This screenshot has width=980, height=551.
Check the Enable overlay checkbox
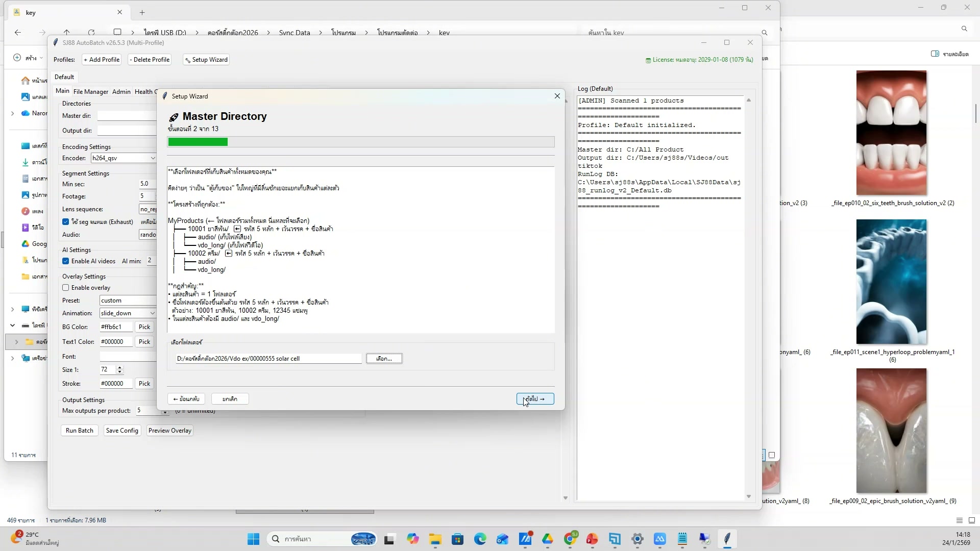(66, 288)
